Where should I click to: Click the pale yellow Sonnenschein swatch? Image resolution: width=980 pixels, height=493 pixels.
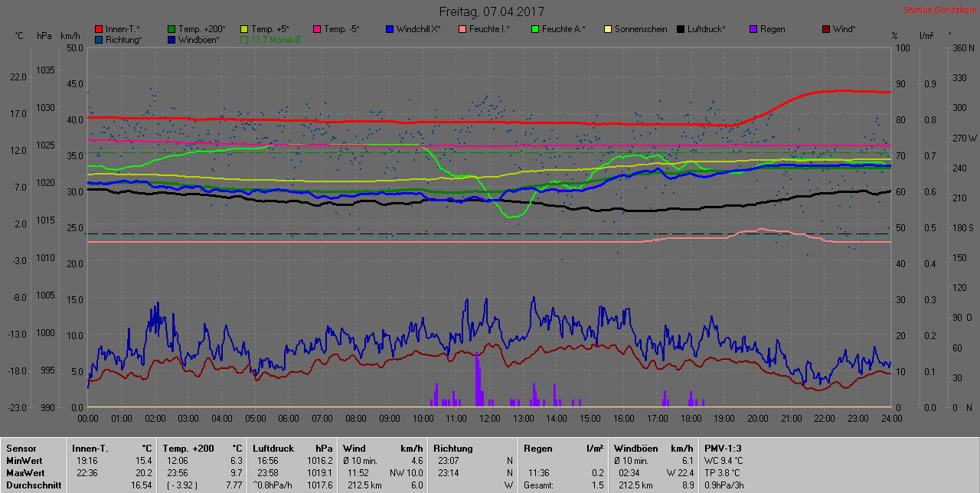(x=608, y=29)
